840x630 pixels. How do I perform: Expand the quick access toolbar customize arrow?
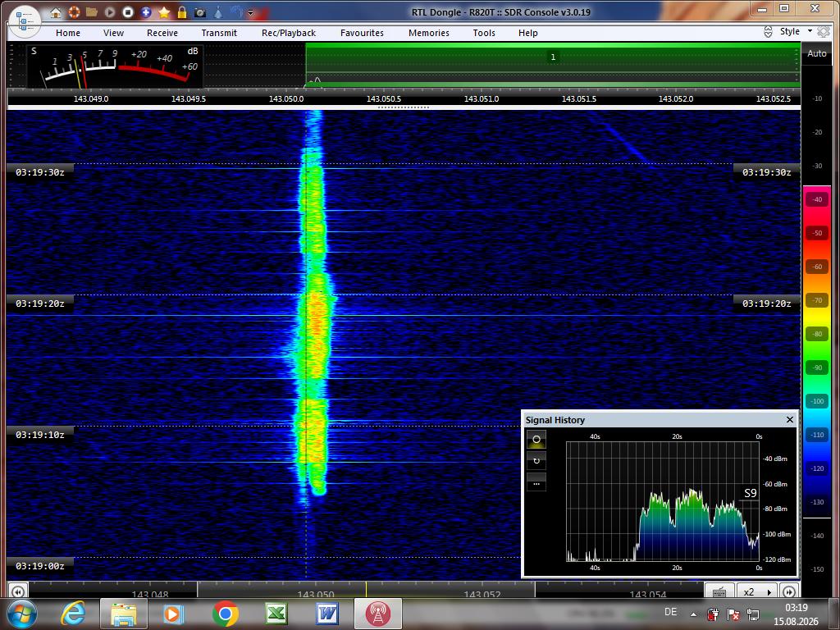click(x=250, y=12)
